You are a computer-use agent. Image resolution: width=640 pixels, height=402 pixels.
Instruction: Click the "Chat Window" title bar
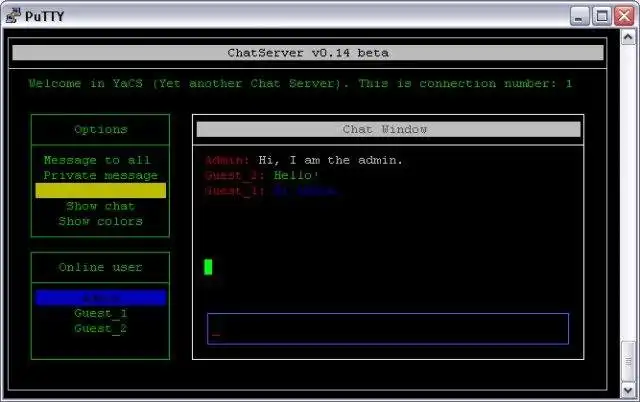[388, 129]
